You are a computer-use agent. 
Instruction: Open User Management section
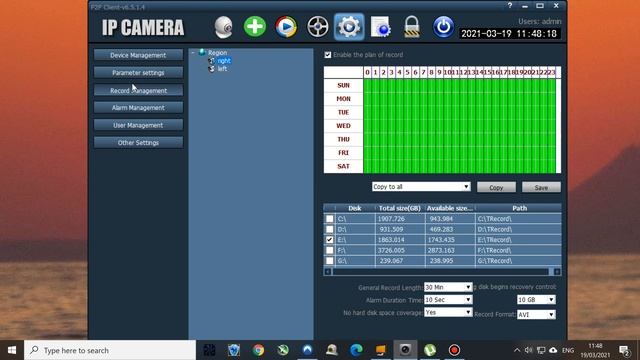coord(138,125)
